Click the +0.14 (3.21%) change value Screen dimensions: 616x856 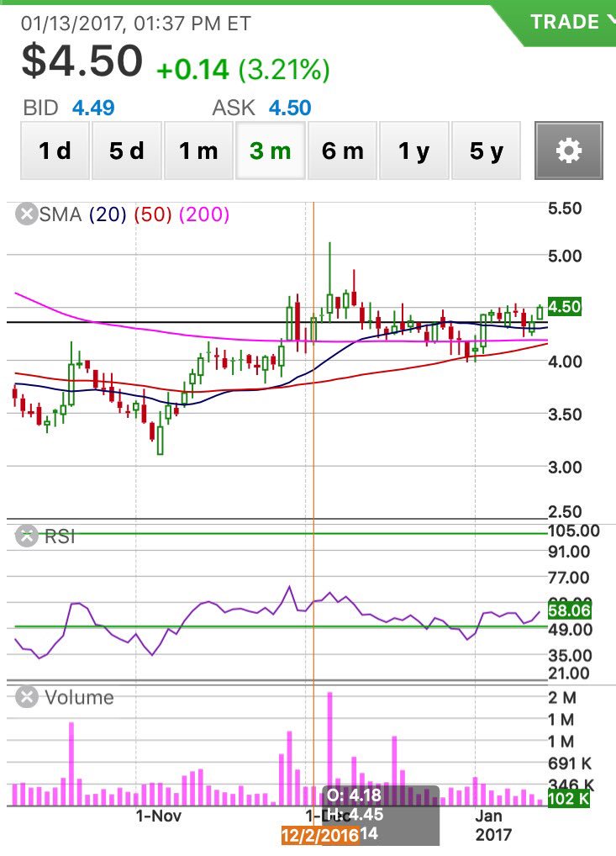[243, 70]
